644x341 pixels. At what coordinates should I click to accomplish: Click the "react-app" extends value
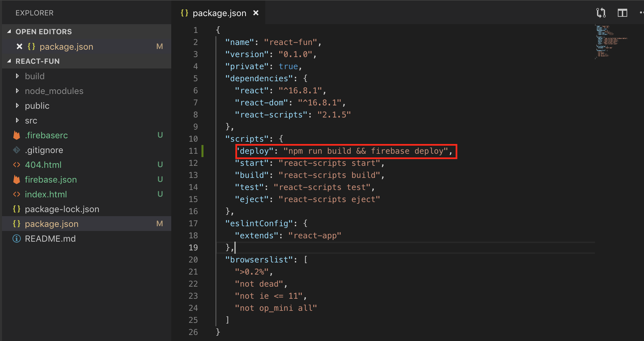click(315, 236)
